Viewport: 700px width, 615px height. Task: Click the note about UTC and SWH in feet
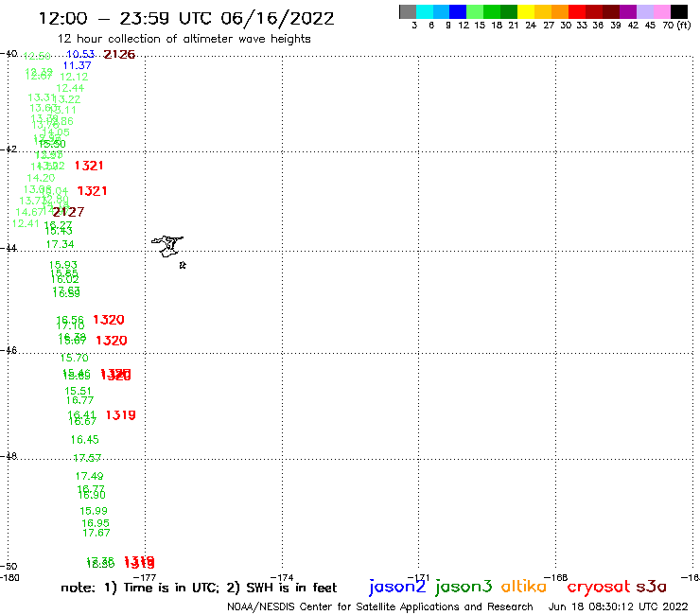[199, 588]
